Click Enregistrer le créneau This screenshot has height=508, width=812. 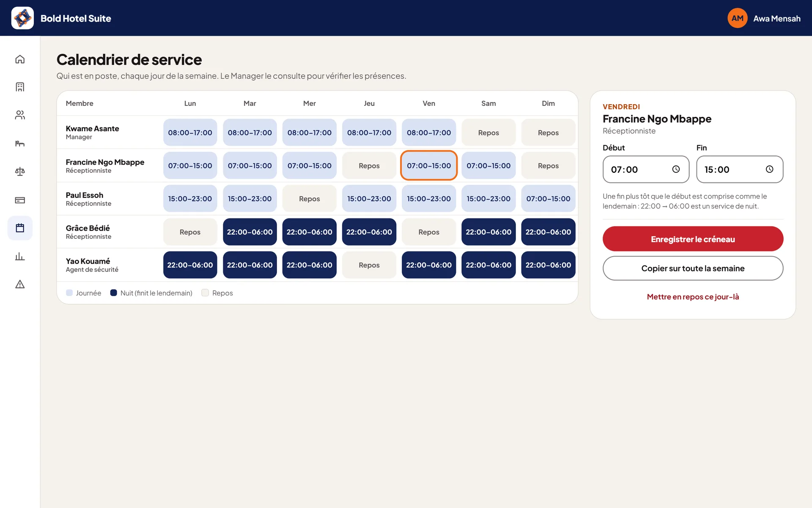[693, 239]
